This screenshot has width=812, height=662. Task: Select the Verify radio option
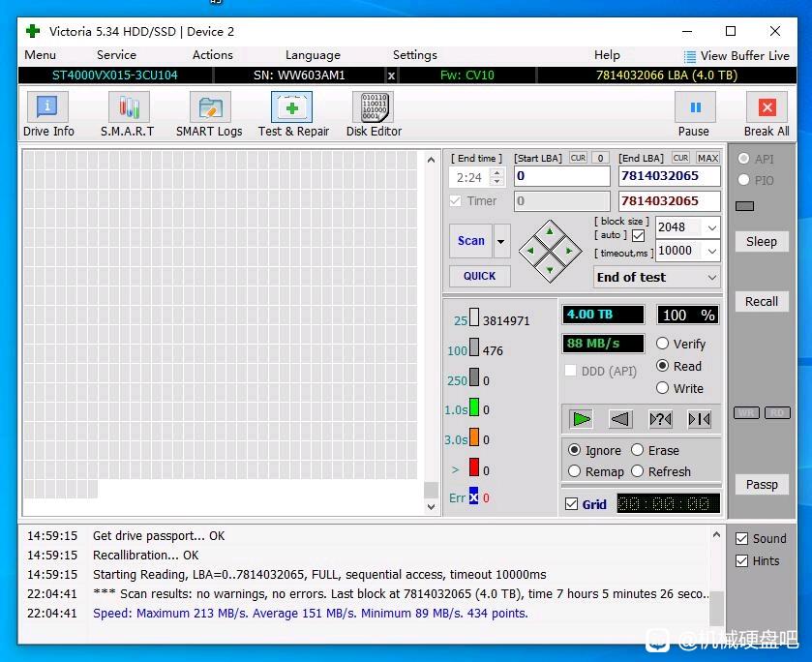pyautogui.click(x=662, y=344)
